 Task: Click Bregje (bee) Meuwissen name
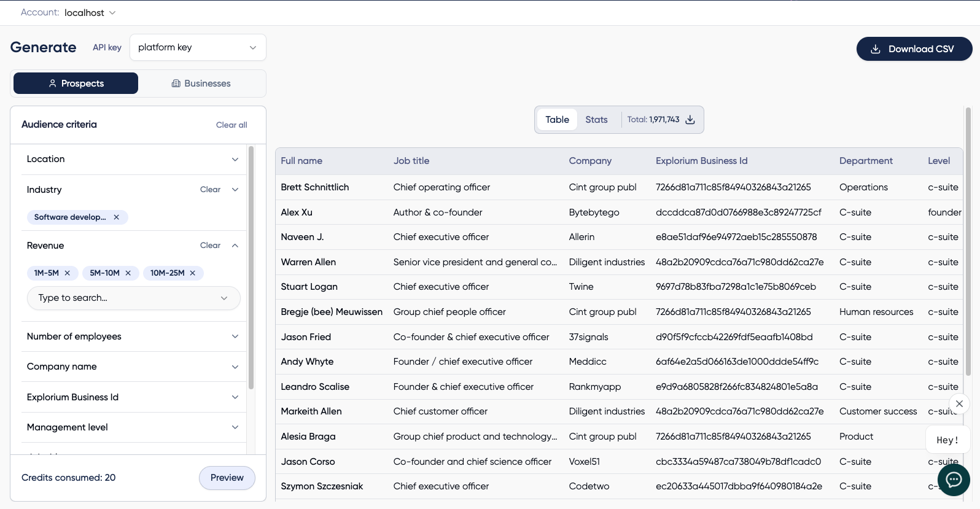[x=332, y=312]
